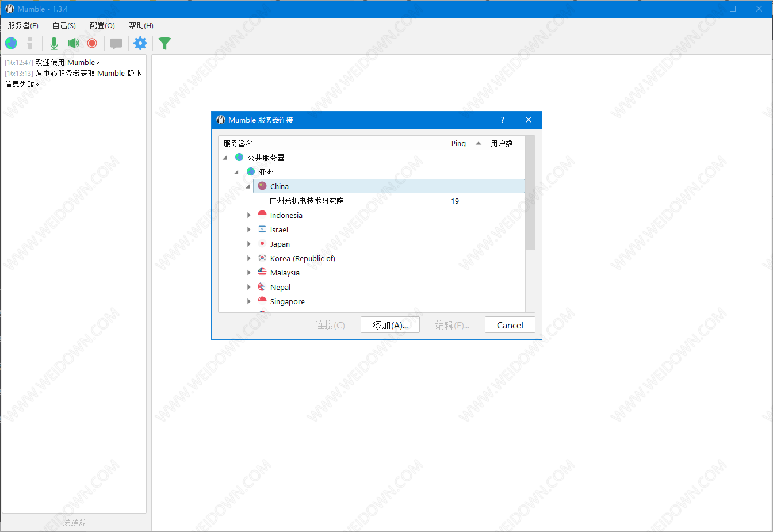This screenshot has height=532, width=773.
Task: Expand the Malaysia server list
Action: 248,273
